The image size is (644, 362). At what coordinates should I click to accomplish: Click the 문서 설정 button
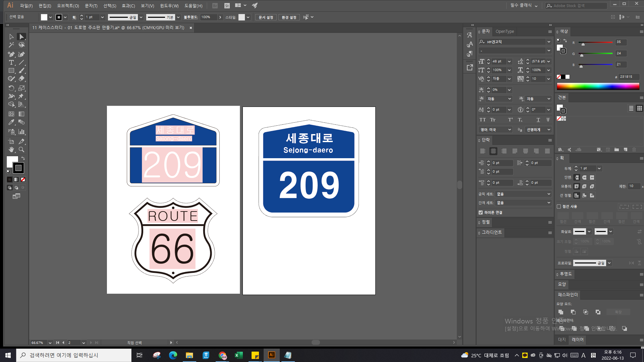pyautogui.click(x=266, y=17)
